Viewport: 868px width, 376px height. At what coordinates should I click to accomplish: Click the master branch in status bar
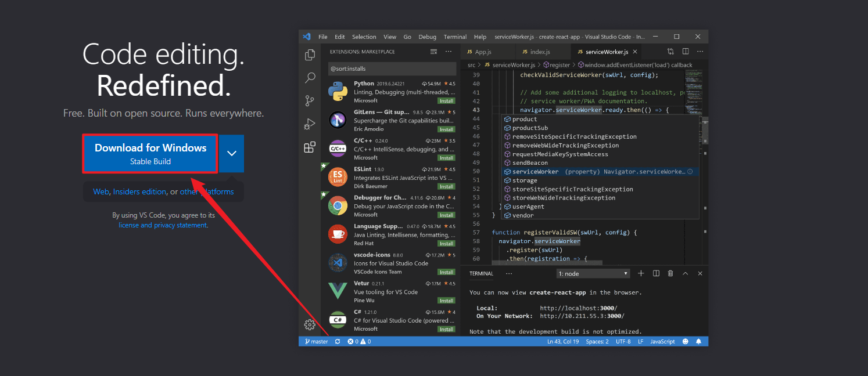[x=317, y=342]
